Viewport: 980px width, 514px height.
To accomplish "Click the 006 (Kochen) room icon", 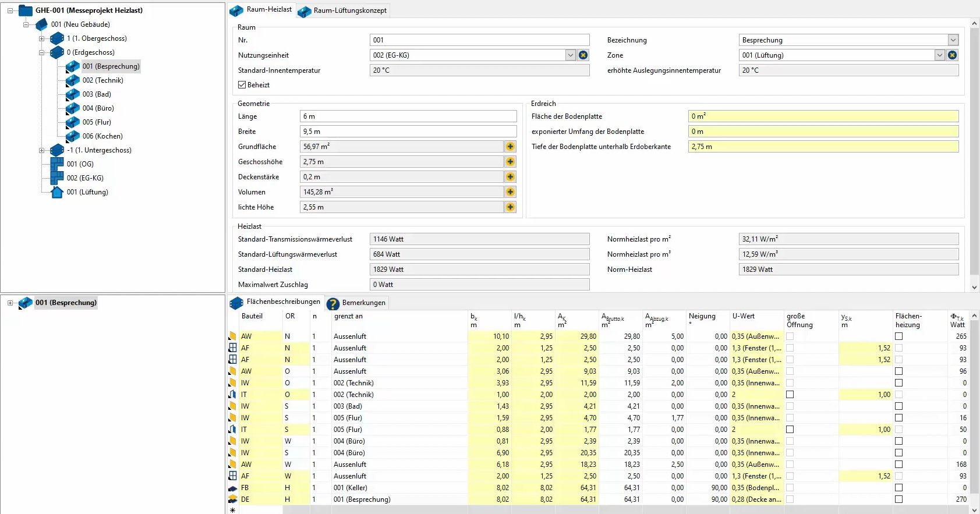I will click(x=73, y=136).
